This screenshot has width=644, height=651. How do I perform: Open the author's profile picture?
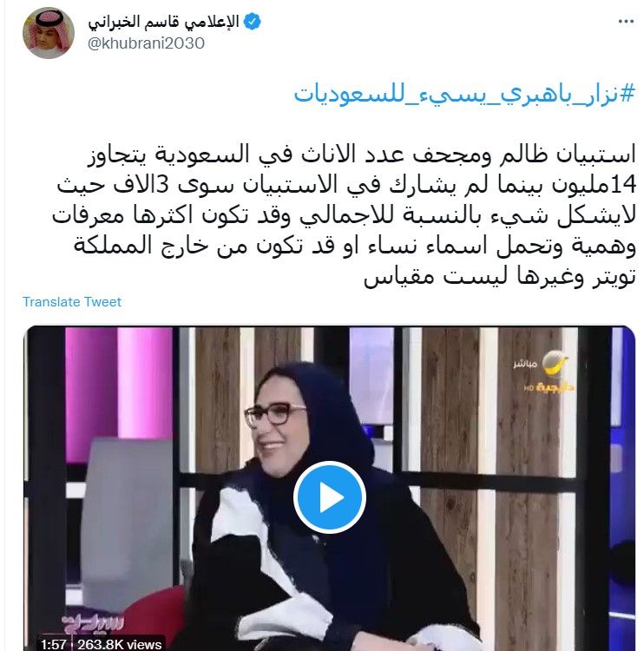click(48, 33)
